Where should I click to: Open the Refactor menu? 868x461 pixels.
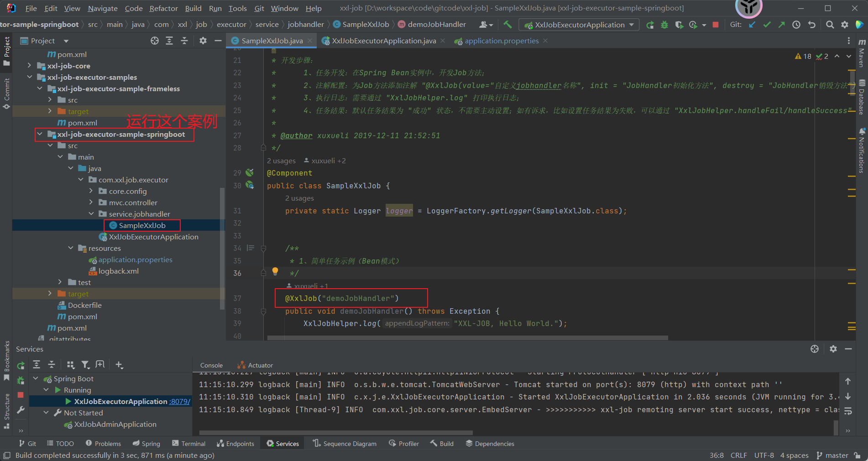(163, 8)
